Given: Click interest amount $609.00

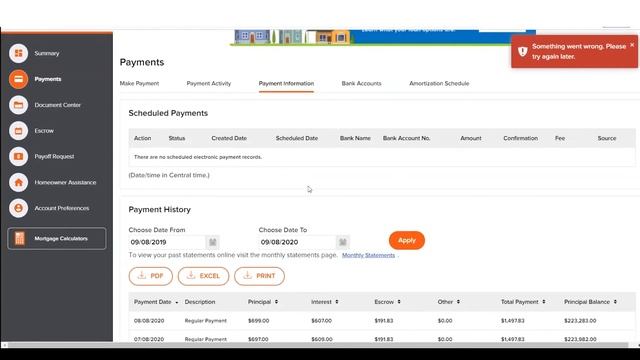Looking at the screenshot, I should coord(322,339).
